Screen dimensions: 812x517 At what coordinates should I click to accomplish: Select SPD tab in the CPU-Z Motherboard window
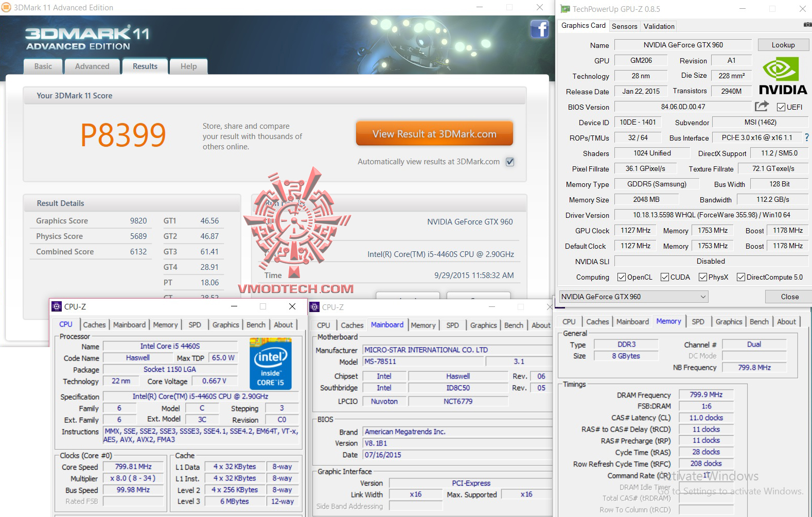pos(452,325)
